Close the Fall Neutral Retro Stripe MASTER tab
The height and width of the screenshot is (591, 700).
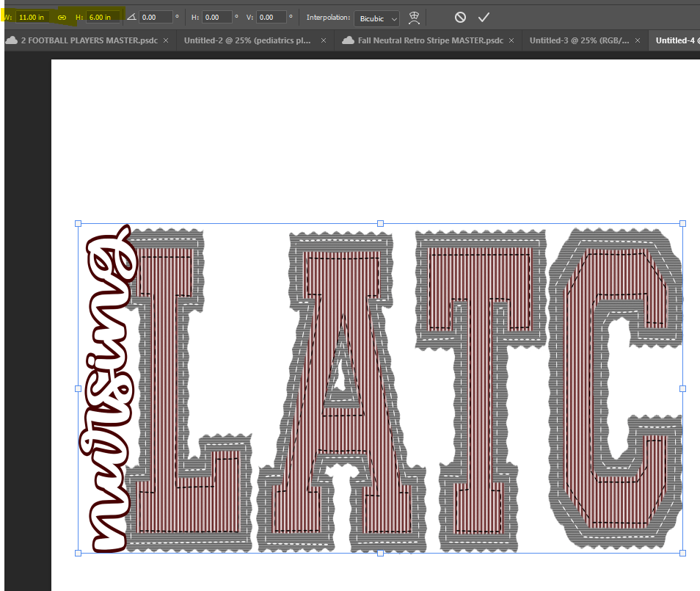(x=511, y=40)
